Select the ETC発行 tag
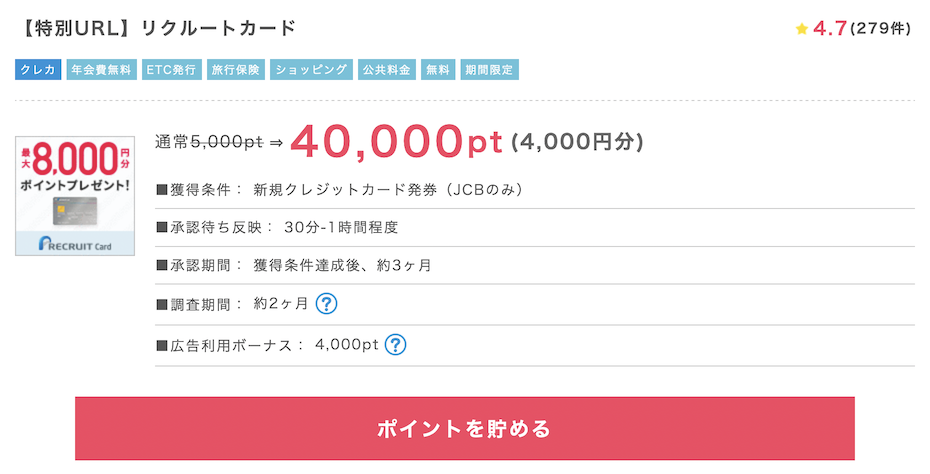 (x=171, y=69)
